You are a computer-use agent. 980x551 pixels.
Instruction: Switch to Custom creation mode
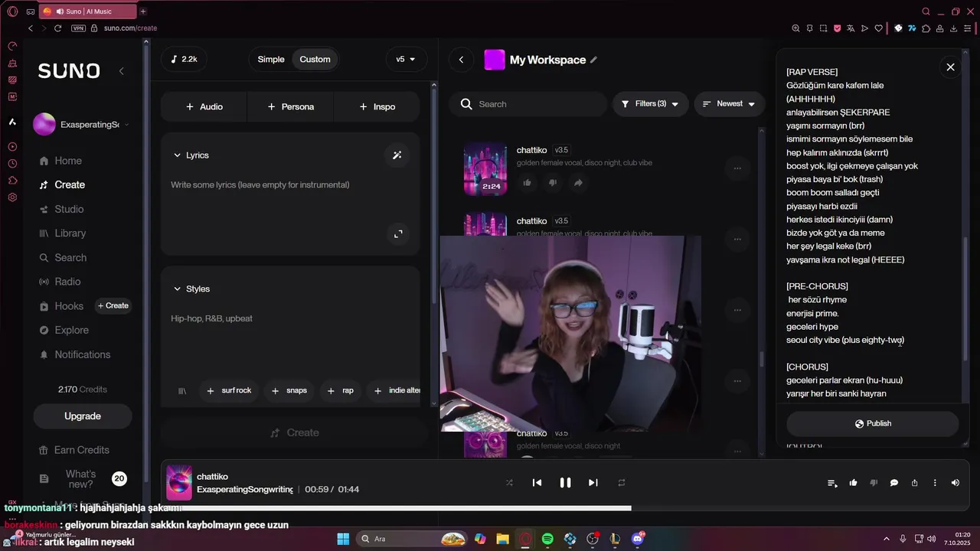tap(315, 60)
